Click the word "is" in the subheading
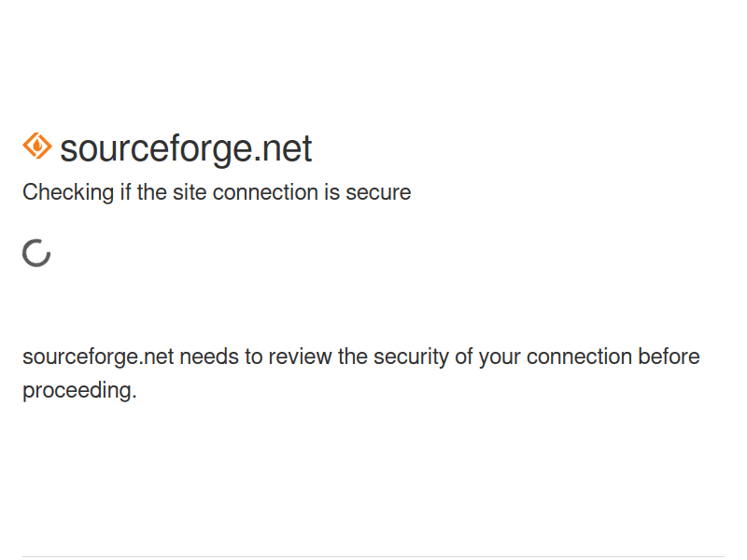The image size is (747, 560). 331,193
